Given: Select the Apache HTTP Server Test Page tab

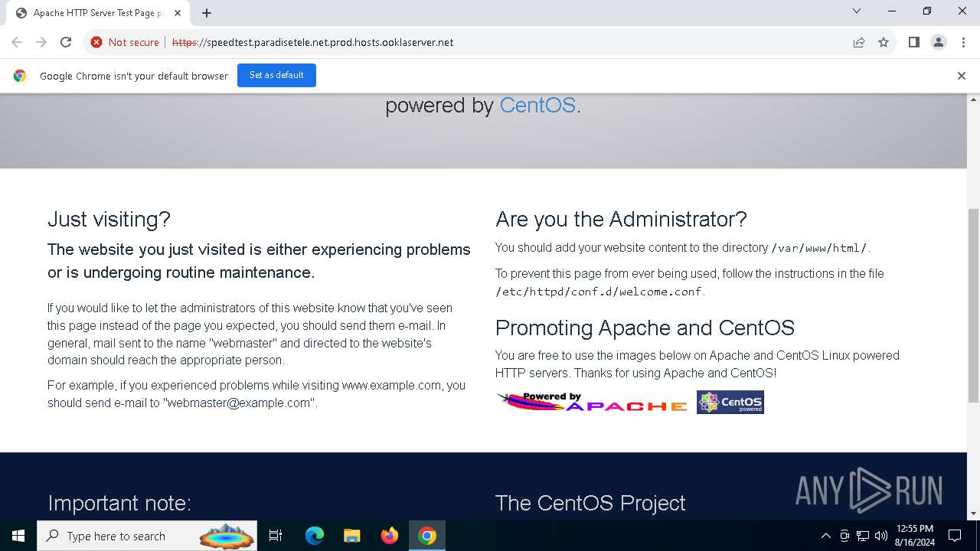Looking at the screenshot, I should pyautogui.click(x=98, y=13).
